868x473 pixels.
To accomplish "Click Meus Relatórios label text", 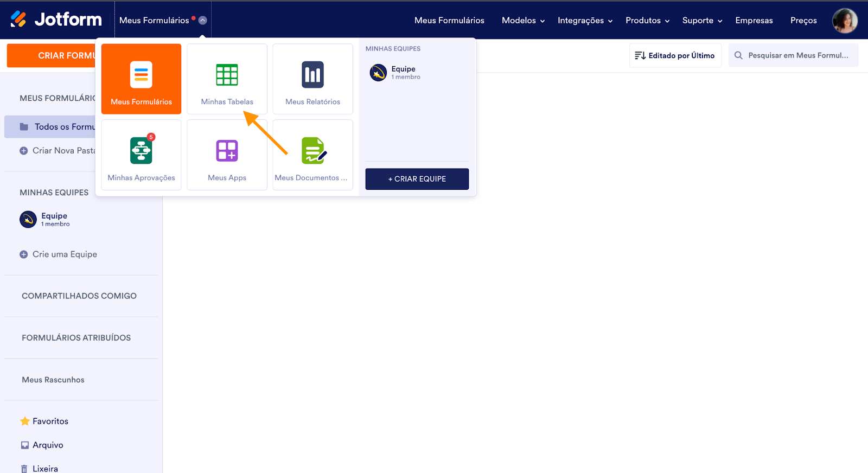I will (312, 102).
